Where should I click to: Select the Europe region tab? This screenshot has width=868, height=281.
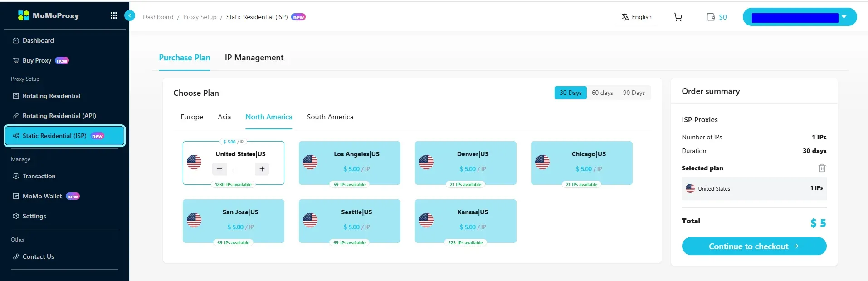point(192,117)
